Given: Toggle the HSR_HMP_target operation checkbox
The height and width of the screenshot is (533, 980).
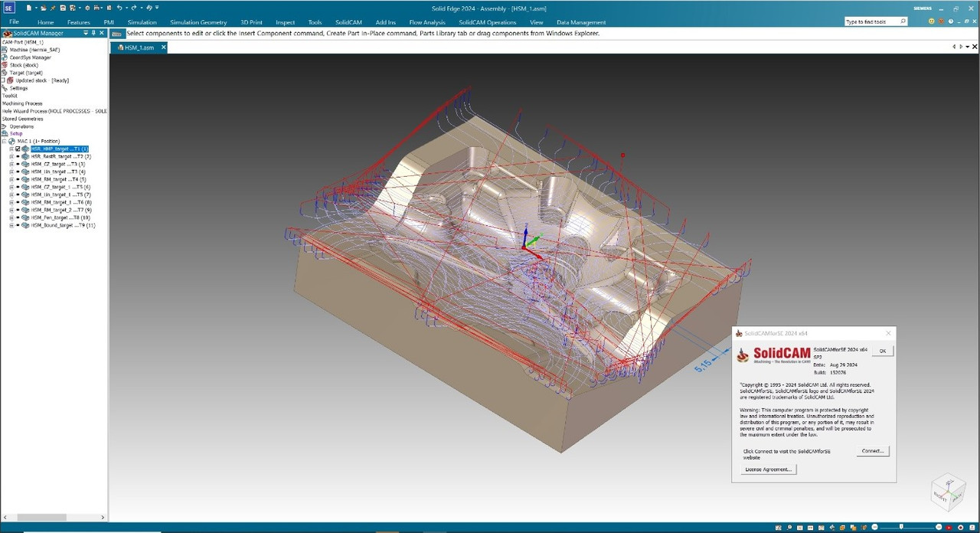Looking at the screenshot, I should tap(18, 149).
